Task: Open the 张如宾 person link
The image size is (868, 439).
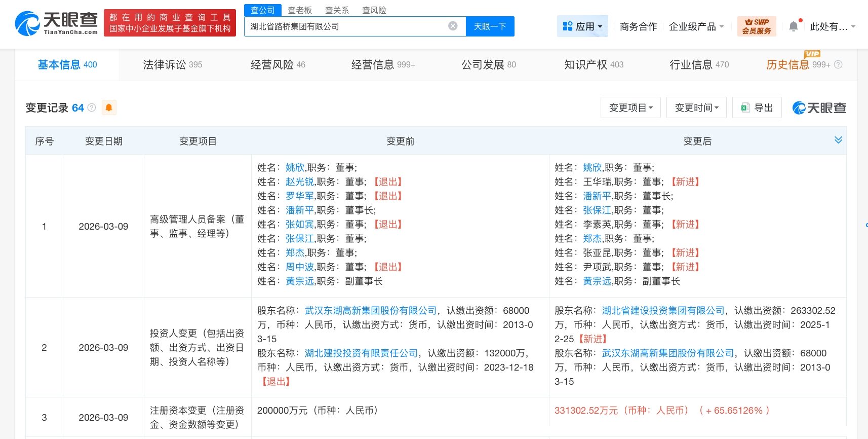Action: (x=300, y=224)
